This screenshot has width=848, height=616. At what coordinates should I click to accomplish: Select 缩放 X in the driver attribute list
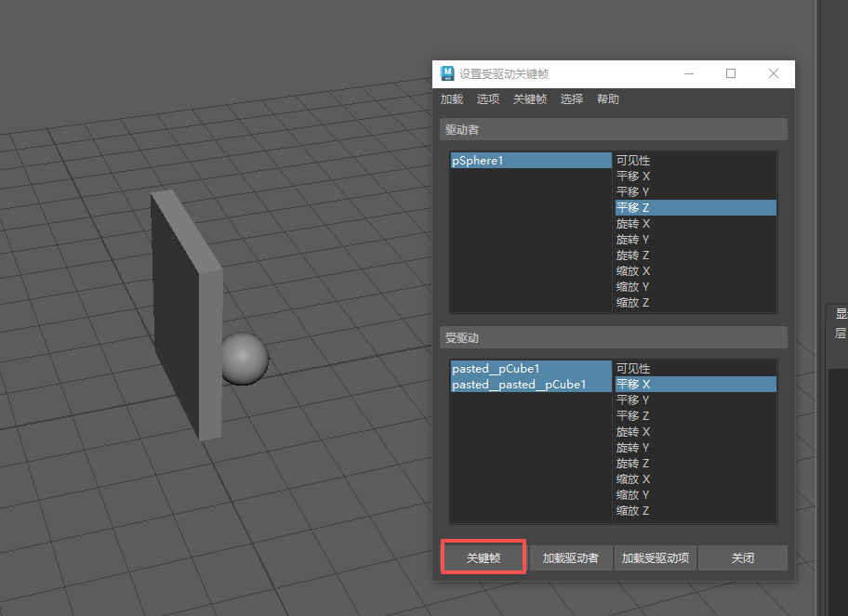696,270
